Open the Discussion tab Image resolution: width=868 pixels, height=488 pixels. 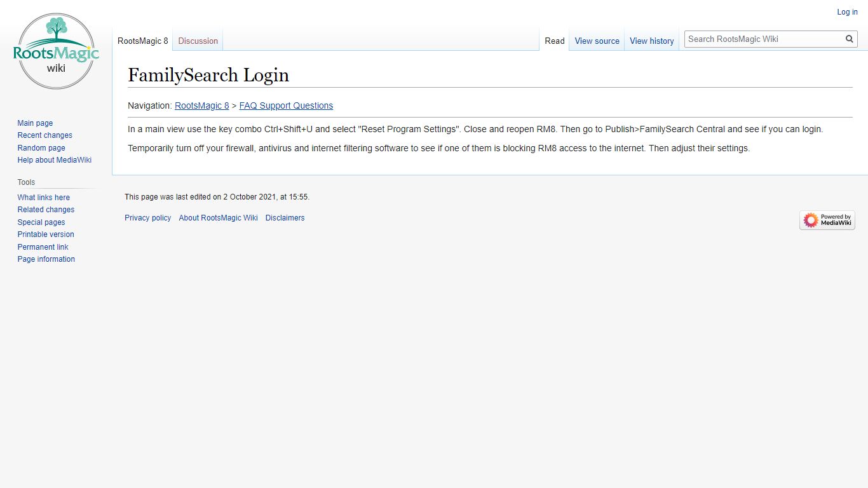(x=198, y=41)
